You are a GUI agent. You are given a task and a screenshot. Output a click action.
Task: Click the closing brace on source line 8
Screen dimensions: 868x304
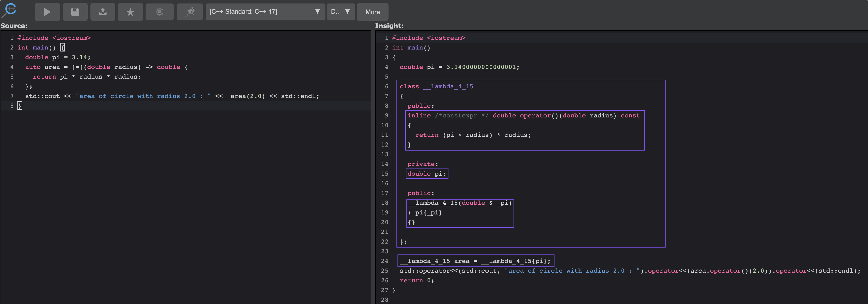(20, 106)
